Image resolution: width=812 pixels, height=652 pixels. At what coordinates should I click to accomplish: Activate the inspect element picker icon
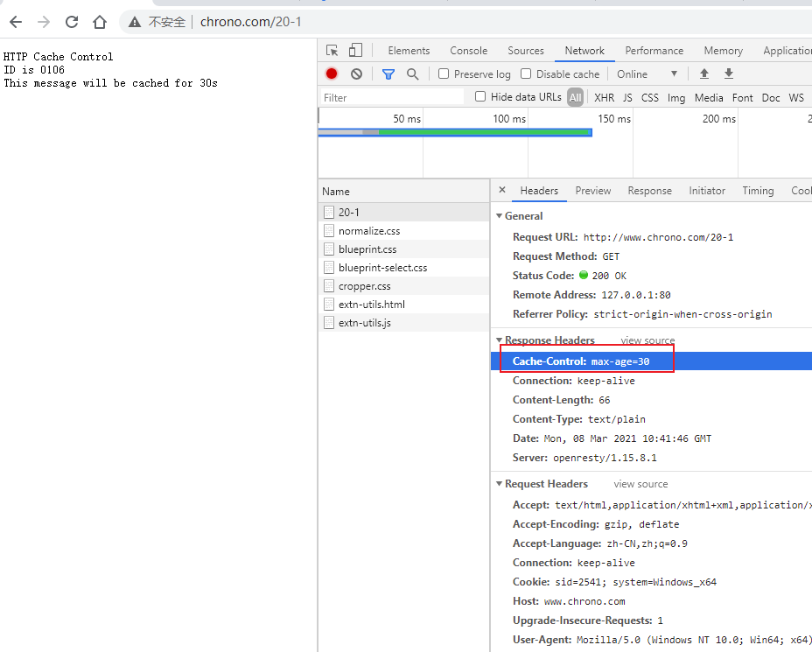[332, 51]
